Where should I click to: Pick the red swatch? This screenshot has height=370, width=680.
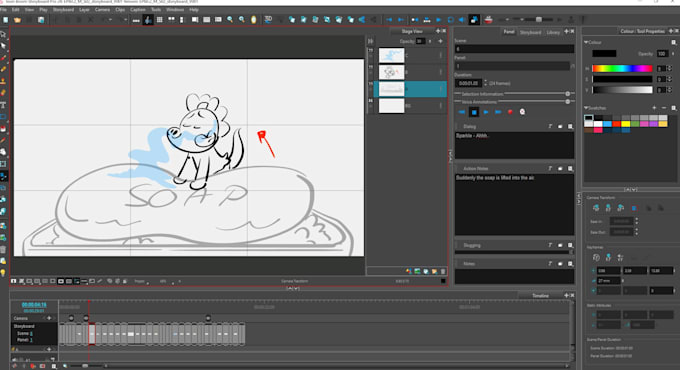coord(616,124)
